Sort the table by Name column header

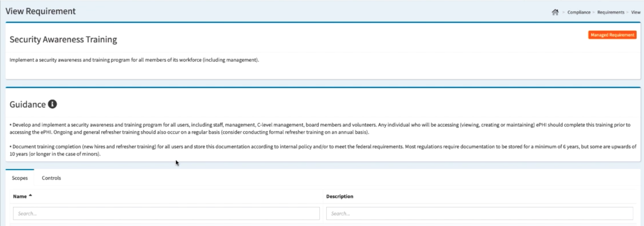[20, 196]
